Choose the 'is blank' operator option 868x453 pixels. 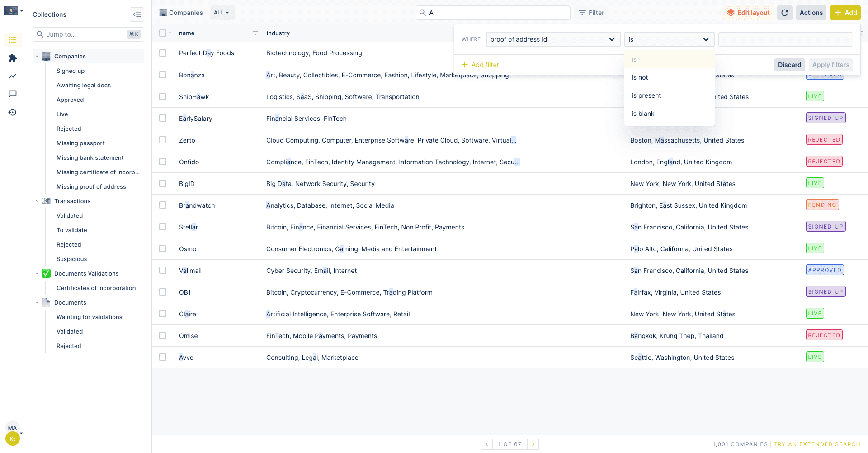click(x=669, y=114)
